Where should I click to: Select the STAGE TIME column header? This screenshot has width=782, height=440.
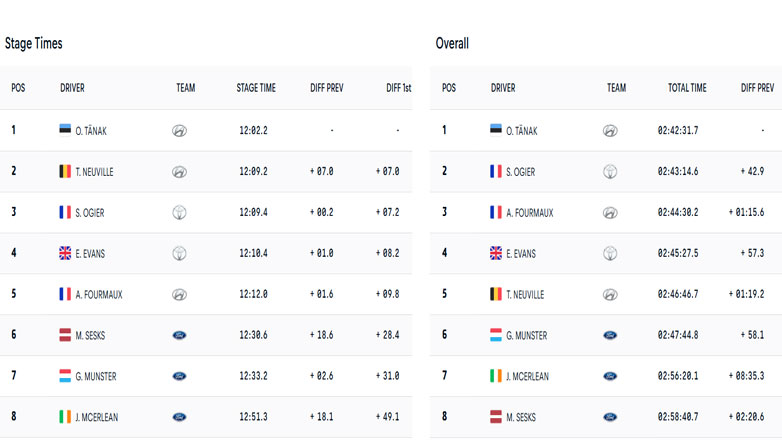click(256, 88)
